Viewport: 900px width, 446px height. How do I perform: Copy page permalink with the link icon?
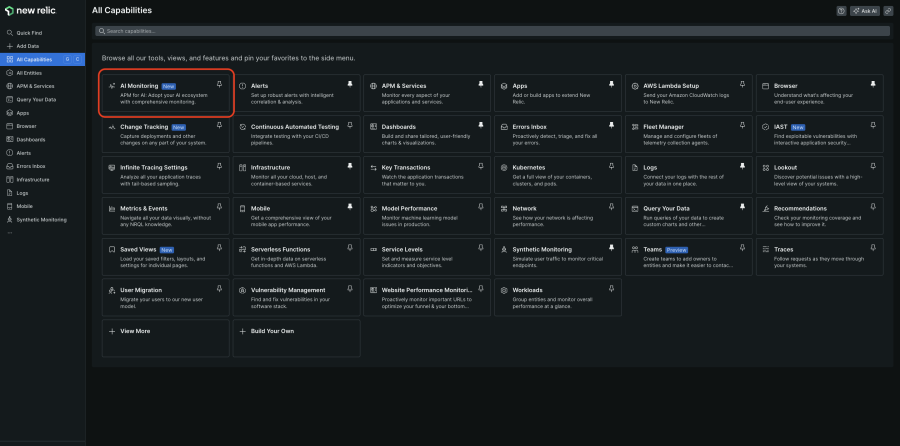pyautogui.click(x=887, y=10)
